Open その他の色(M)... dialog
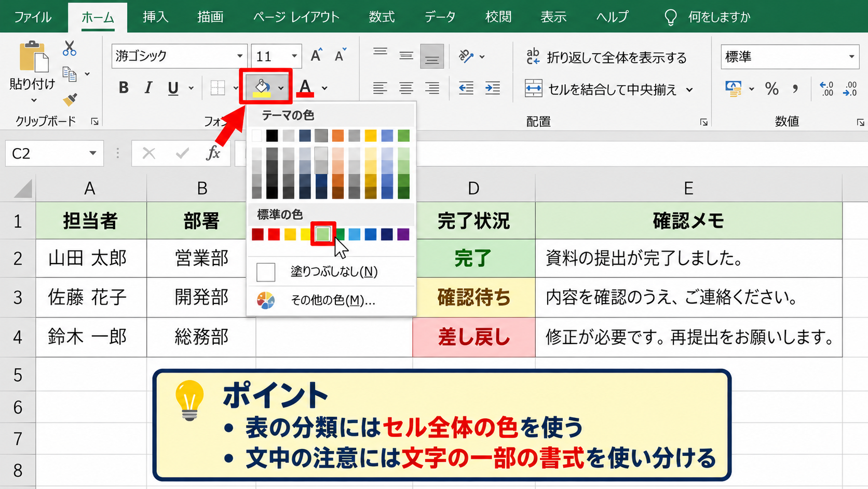Screen dimensions: 868x489 [331, 300]
